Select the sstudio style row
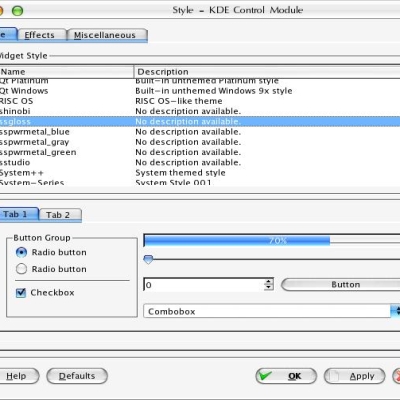Viewport: 400px width, 400px height. coord(200,162)
